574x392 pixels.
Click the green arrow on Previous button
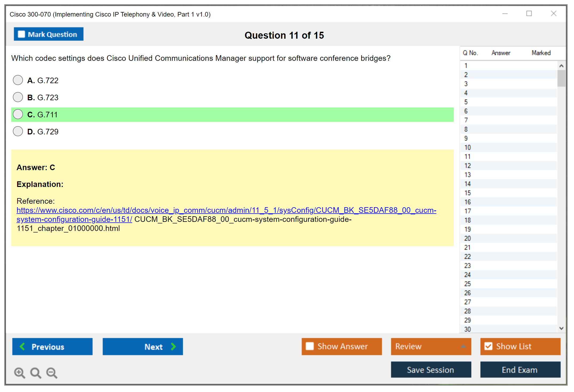coord(22,346)
